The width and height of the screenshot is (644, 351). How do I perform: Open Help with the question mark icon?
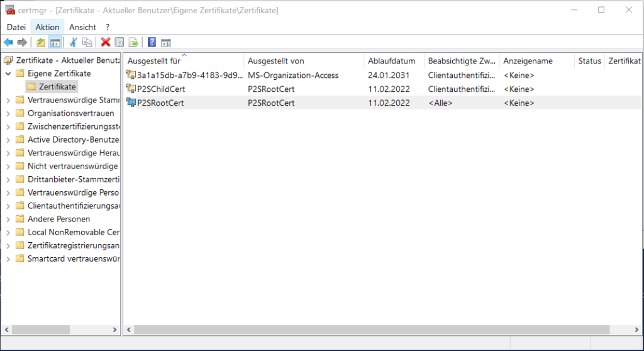click(x=152, y=42)
